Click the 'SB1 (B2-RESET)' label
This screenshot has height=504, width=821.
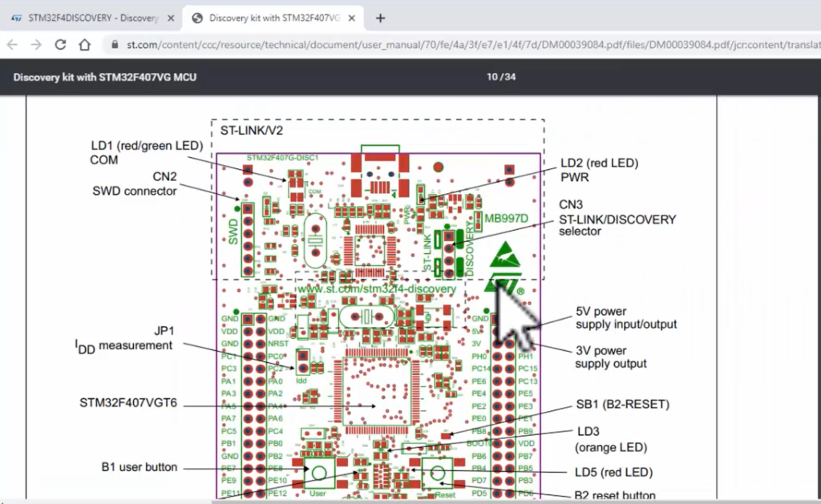coord(622,405)
